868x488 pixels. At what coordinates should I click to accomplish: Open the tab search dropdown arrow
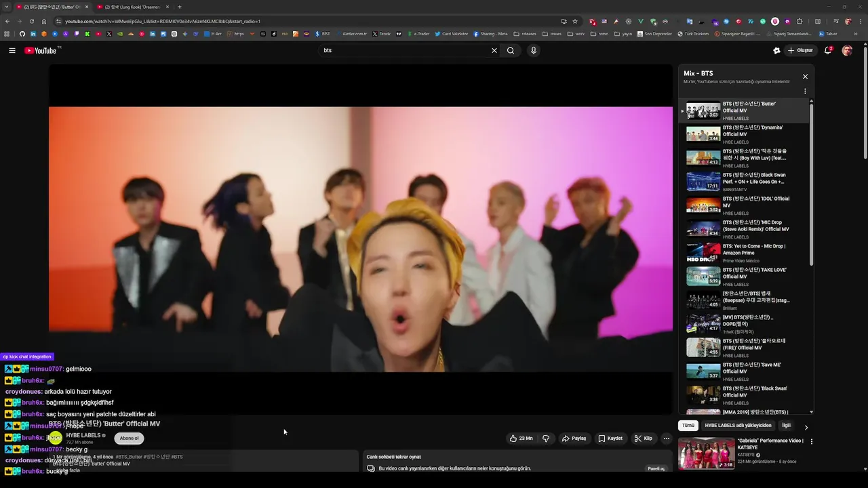(x=6, y=7)
